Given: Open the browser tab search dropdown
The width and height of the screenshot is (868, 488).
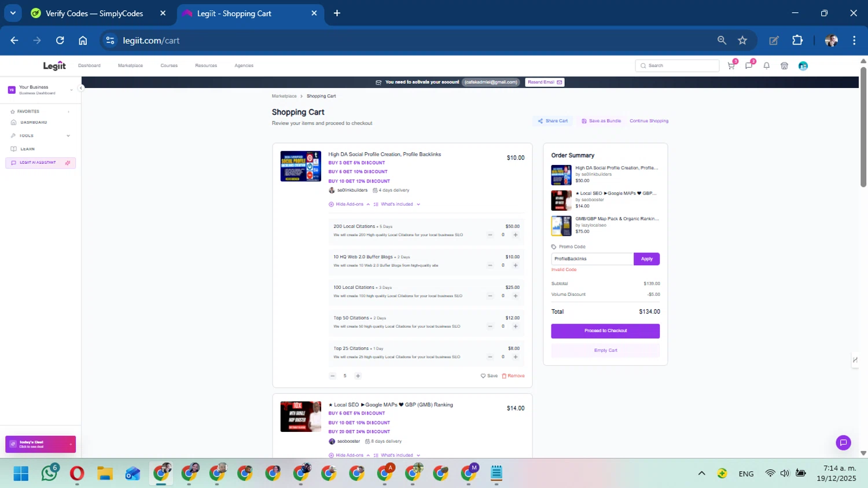Looking at the screenshot, I should (13, 13).
